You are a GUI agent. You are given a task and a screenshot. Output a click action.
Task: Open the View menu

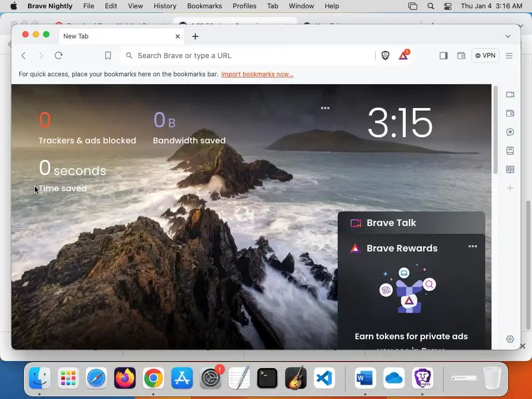[136, 6]
